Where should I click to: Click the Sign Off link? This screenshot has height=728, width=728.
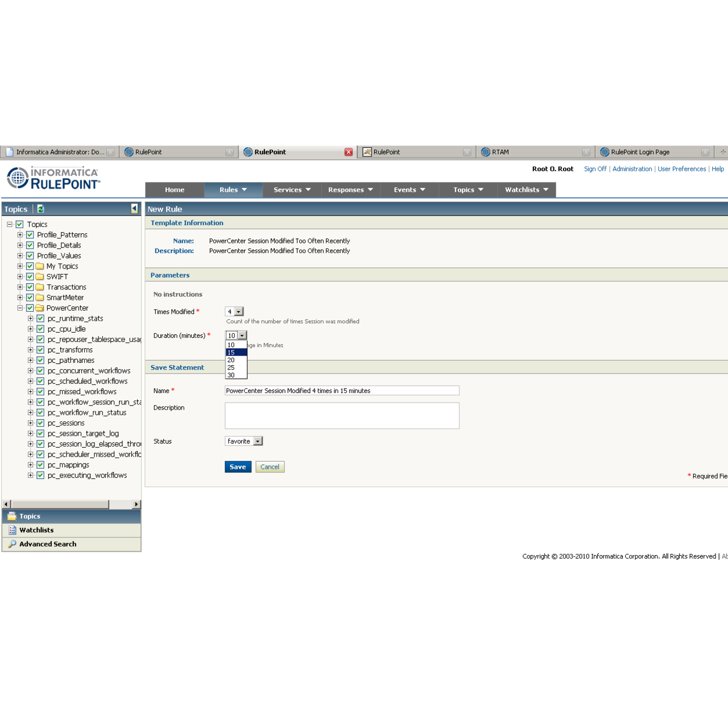[595, 169]
